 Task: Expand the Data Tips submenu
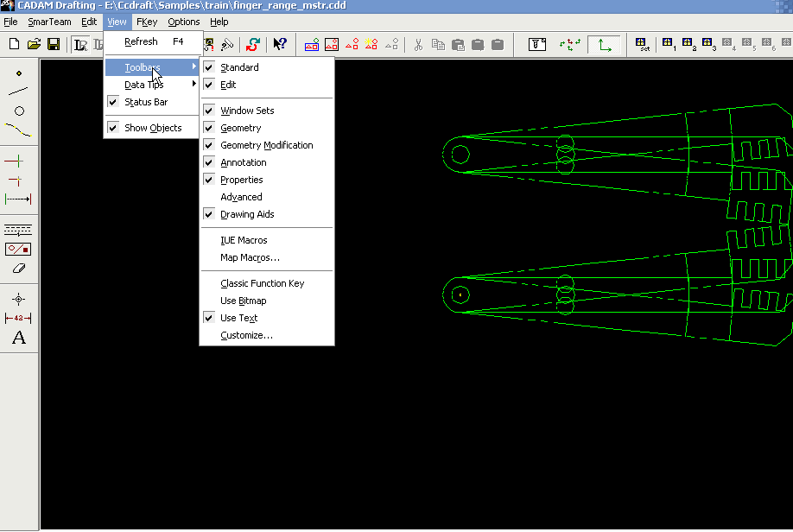point(152,85)
